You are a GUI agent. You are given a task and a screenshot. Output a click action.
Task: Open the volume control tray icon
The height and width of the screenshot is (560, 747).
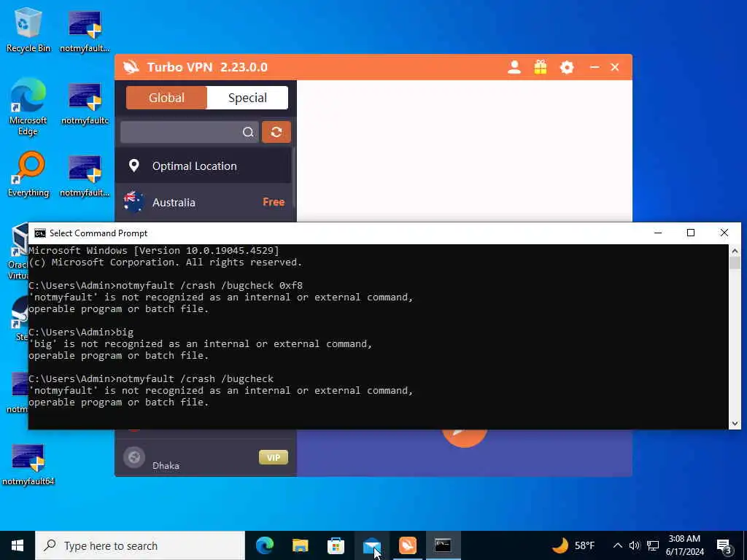coord(634,545)
